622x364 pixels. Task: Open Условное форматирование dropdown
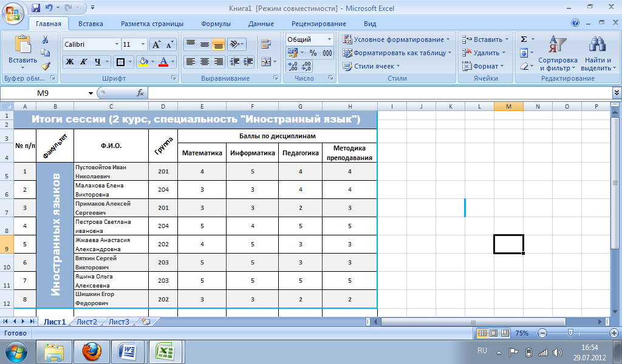coord(396,39)
